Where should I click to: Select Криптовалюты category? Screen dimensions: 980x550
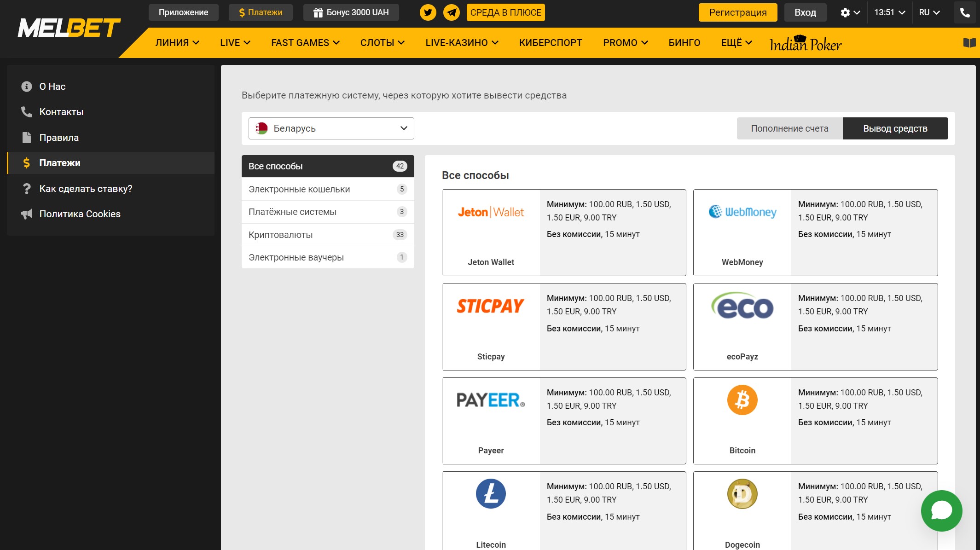coord(328,235)
